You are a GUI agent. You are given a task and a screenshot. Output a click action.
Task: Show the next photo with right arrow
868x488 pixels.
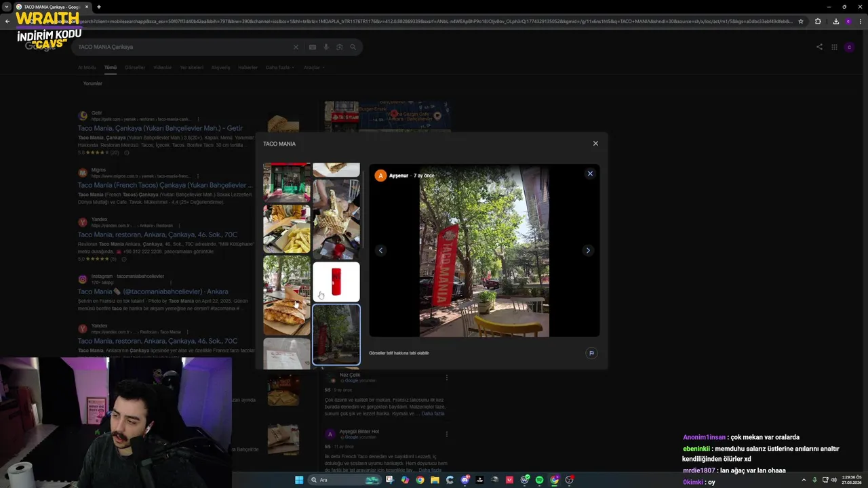point(588,251)
